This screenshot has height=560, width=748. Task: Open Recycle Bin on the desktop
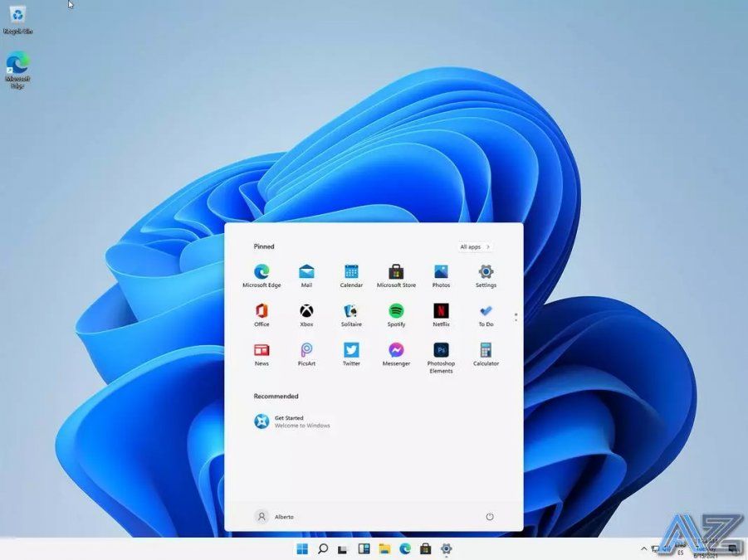pyautogui.click(x=17, y=15)
